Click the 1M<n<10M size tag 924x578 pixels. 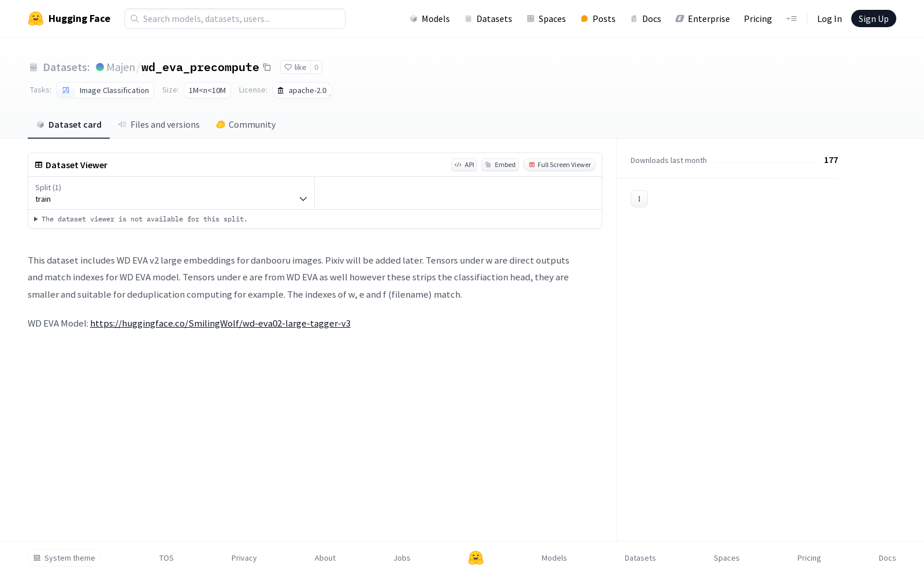point(207,90)
